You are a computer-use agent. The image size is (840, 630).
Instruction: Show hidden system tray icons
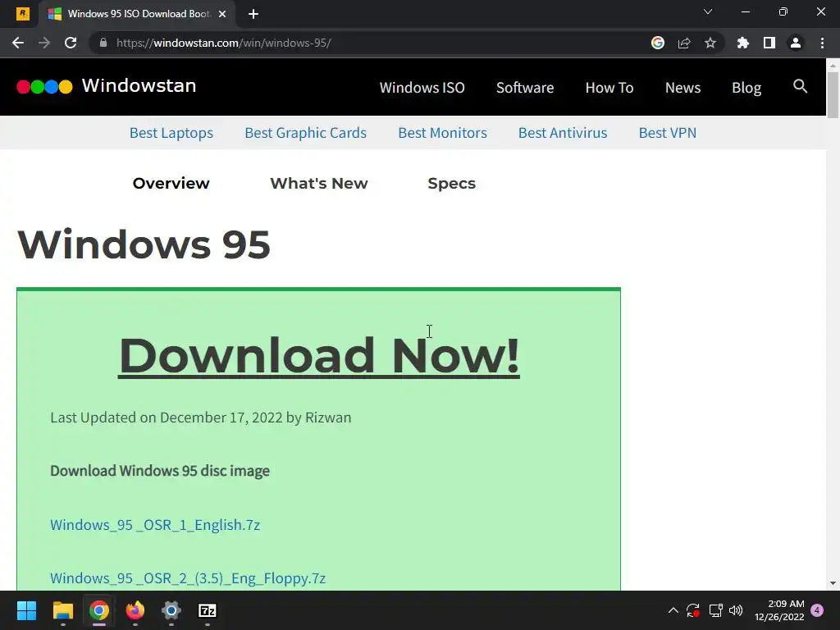click(673, 610)
